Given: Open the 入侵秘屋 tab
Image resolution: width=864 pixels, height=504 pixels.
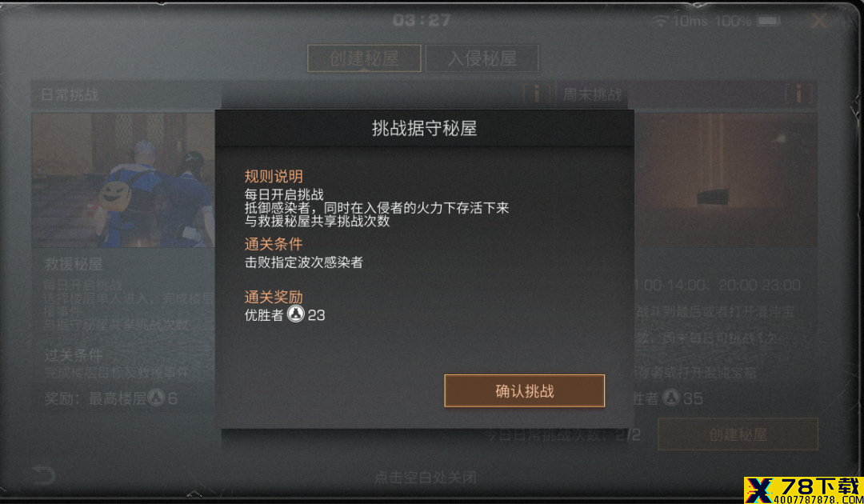Looking at the screenshot, I should tap(482, 58).
